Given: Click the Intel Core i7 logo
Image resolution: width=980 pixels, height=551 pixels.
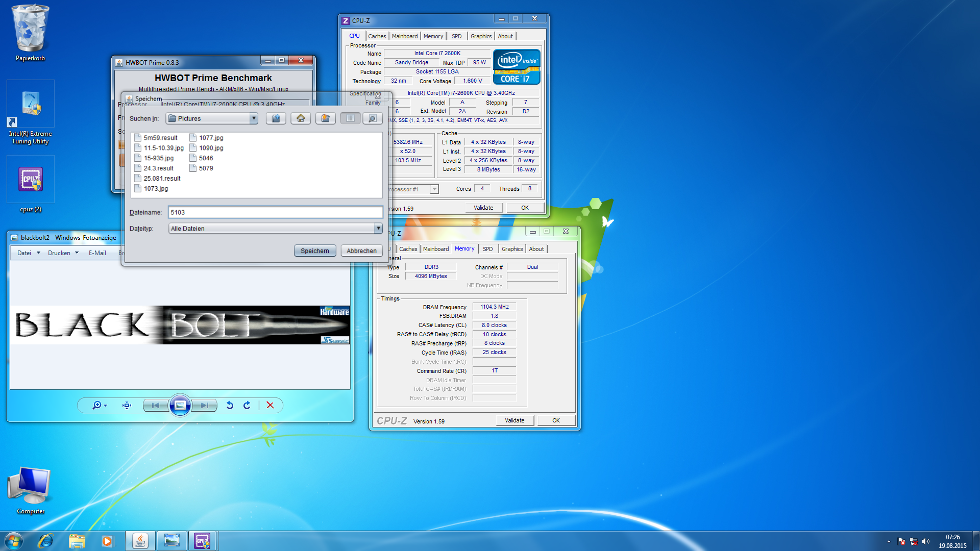Looking at the screenshot, I should [x=517, y=67].
